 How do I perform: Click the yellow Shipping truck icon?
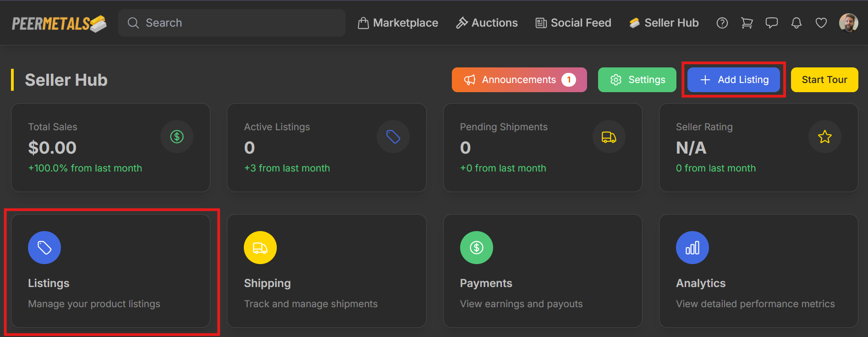(x=260, y=248)
